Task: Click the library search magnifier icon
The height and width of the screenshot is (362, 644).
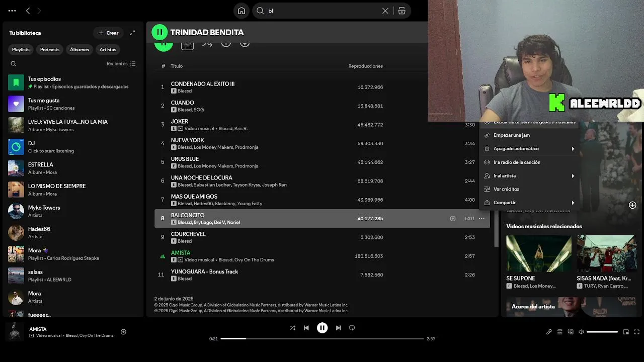Action: pos(14,64)
